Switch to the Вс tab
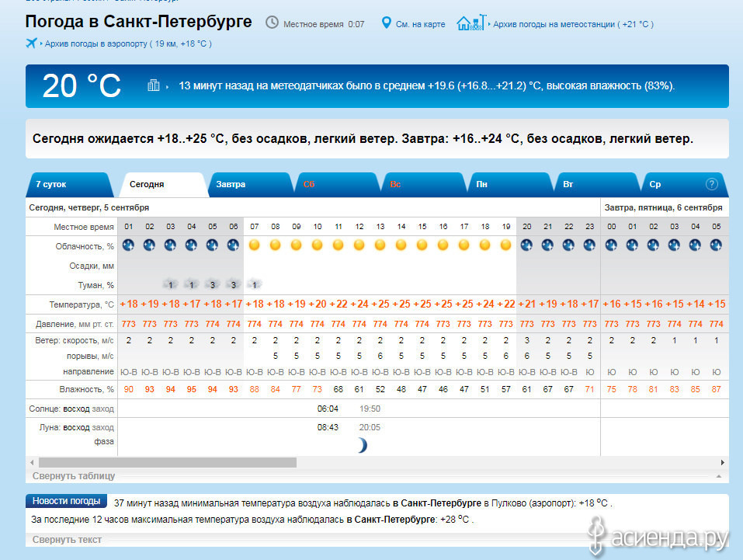 click(422, 184)
